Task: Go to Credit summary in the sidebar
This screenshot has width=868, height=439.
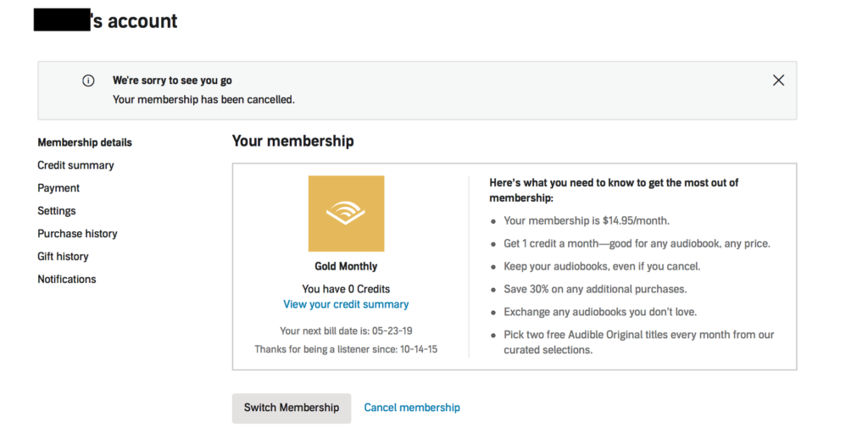Action: pyautogui.click(x=75, y=165)
